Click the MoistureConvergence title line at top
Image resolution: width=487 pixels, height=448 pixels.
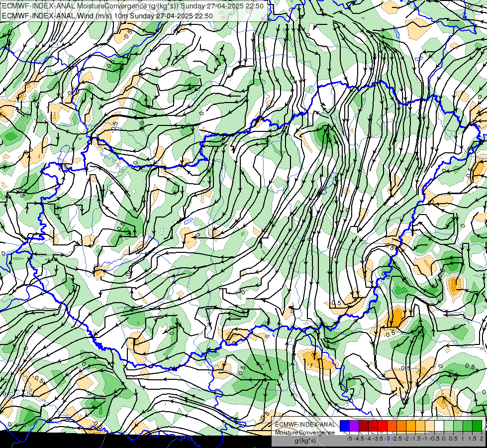(x=133, y=6)
